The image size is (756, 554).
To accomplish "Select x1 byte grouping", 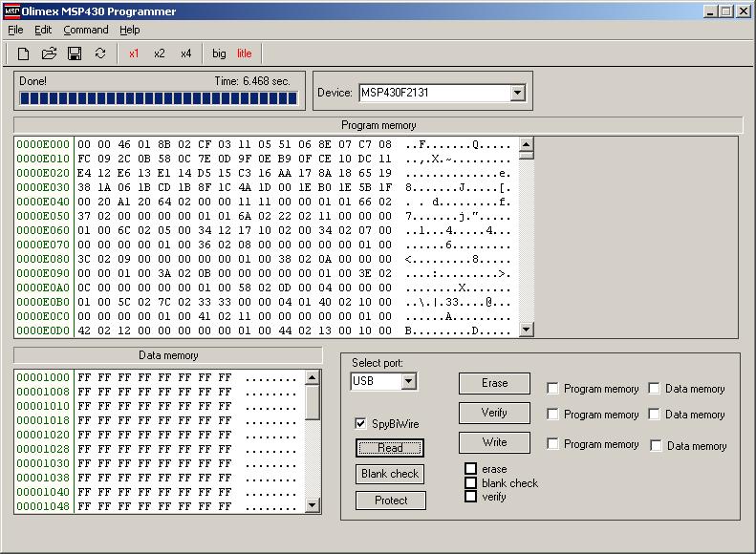I will (134, 53).
